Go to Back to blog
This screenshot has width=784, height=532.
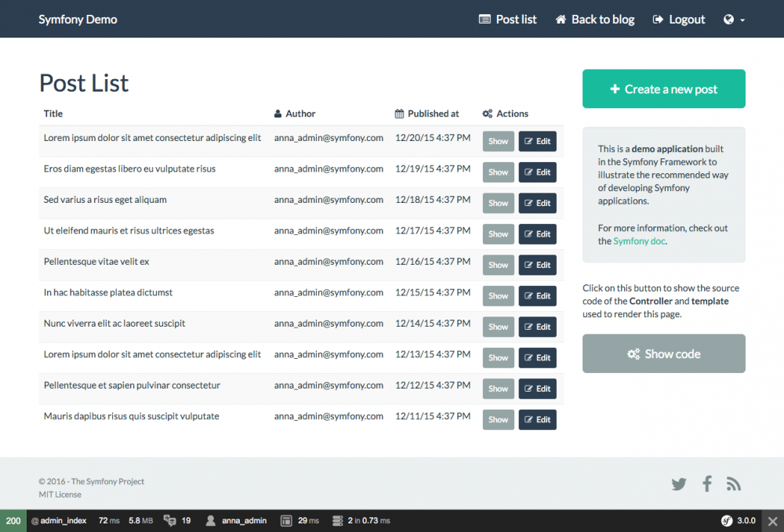(595, 20)
